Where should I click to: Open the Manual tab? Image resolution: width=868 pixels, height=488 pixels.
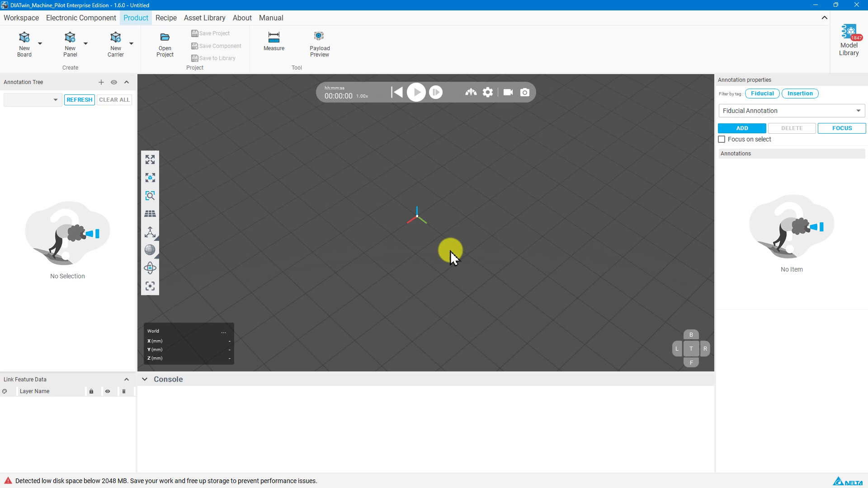271,18
